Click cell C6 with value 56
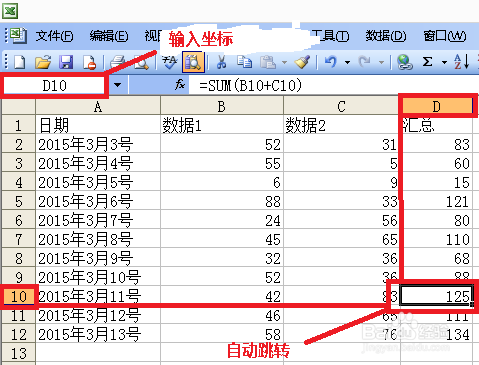 [x=342, y=220]
